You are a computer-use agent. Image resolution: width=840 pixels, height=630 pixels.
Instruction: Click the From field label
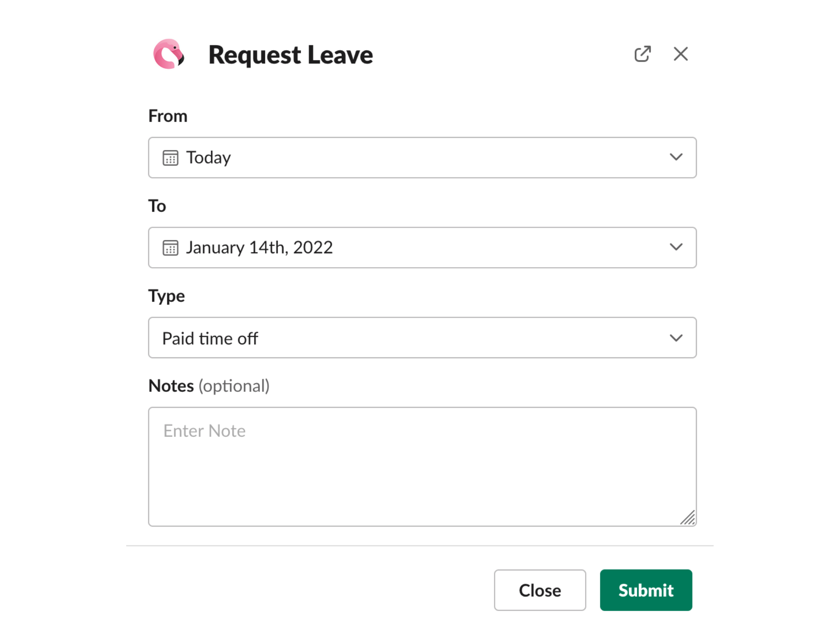click(168, 116)
